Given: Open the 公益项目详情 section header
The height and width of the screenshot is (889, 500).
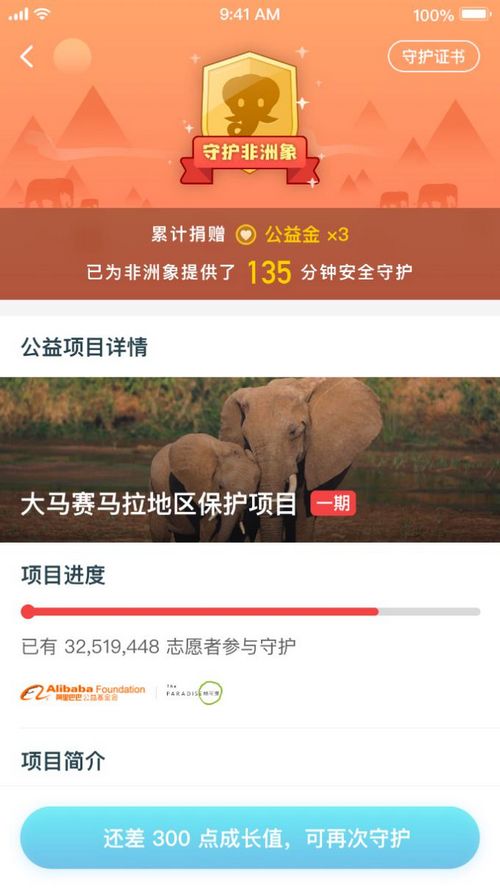Looking at the screenshot, I should coord(84,346).
